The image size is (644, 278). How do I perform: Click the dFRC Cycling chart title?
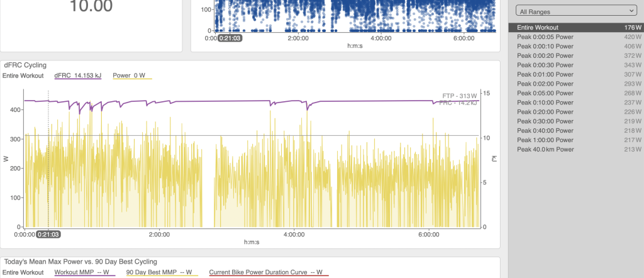pos(25,65)
